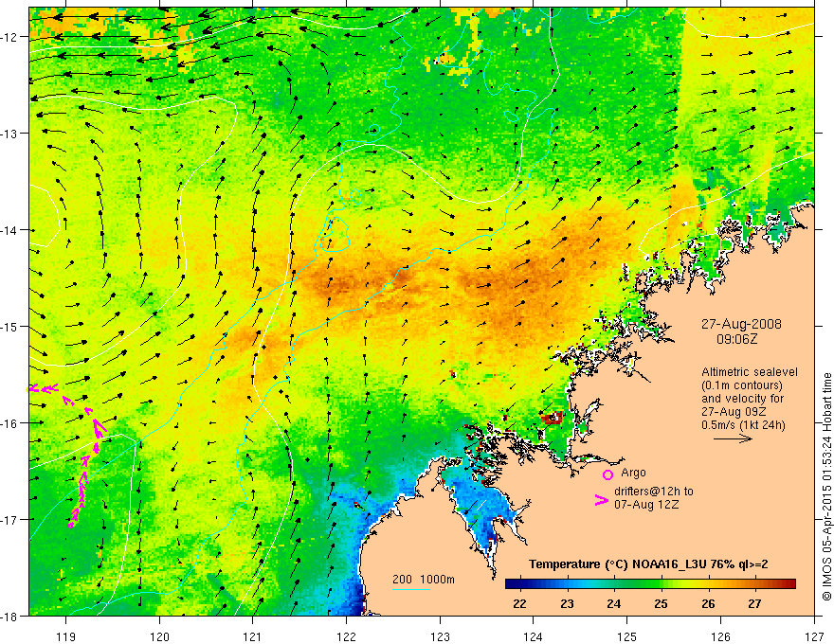Click the latitude axis label "-17"

coord(9,519)
